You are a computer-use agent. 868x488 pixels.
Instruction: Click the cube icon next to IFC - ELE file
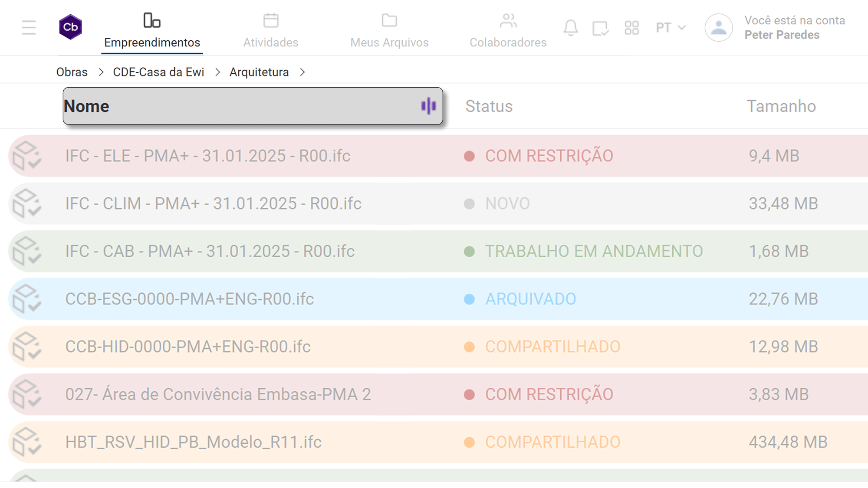(29, 156)
